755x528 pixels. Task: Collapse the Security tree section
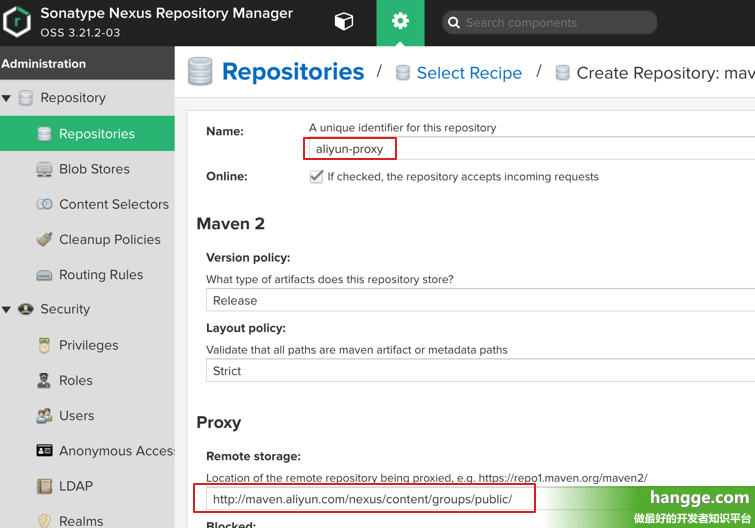click(x=6, y=309)
